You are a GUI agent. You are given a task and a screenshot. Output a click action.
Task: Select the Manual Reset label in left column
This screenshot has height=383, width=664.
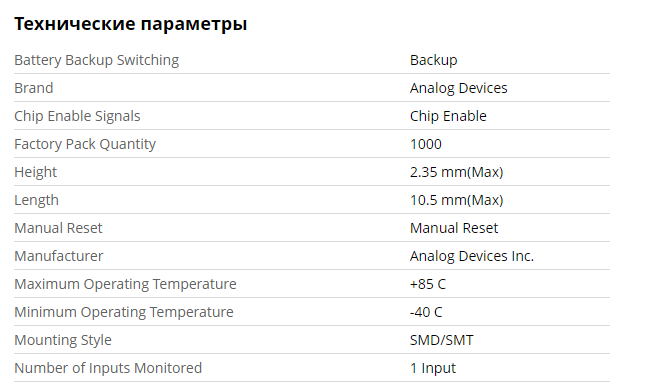click(58, 228)
